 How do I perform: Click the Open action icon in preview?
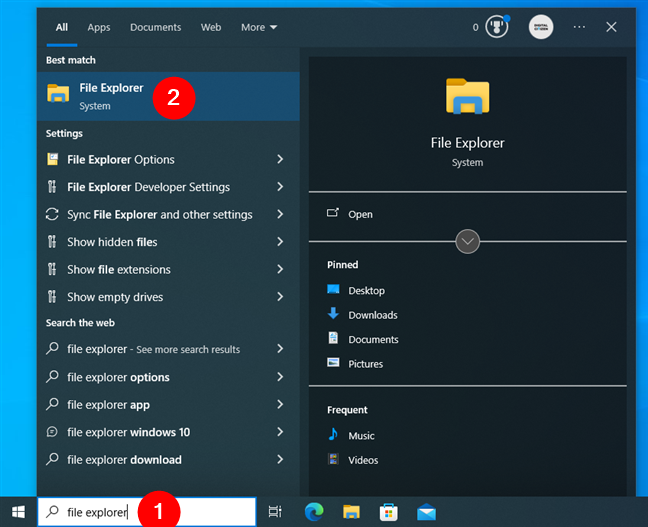pyautogui.click(x=333, y=213)
